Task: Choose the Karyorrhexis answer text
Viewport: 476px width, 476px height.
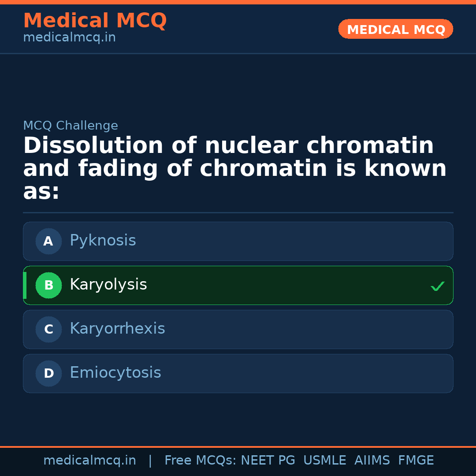Action: tap(117, 329)
